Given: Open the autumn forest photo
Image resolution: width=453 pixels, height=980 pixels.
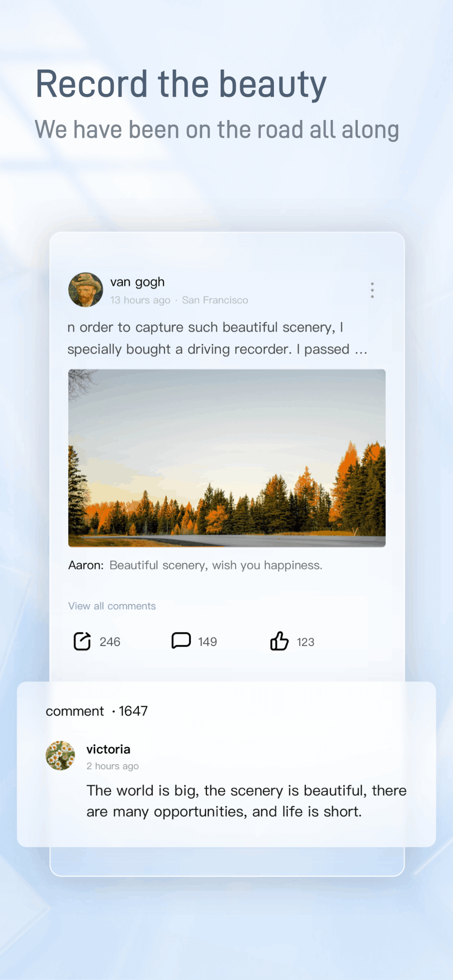Looking at the screenshot, I should click(x=227, y=458).
